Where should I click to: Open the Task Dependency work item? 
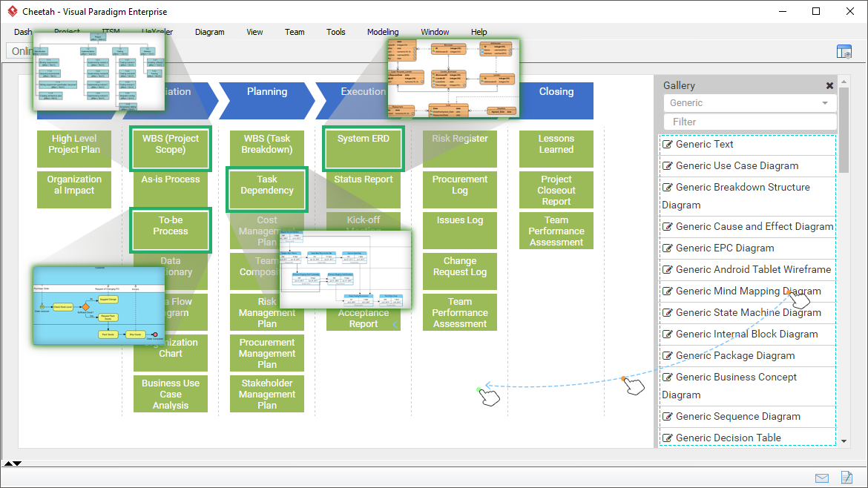(267, 190)
